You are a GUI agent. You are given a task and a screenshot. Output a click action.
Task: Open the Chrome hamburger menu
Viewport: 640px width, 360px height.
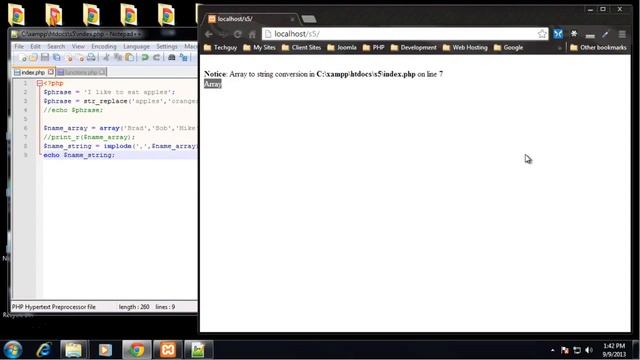(622, 34)
